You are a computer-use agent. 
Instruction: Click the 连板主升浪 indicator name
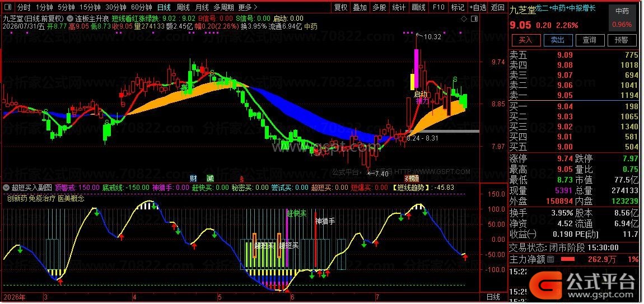click(x=92, y=18)
